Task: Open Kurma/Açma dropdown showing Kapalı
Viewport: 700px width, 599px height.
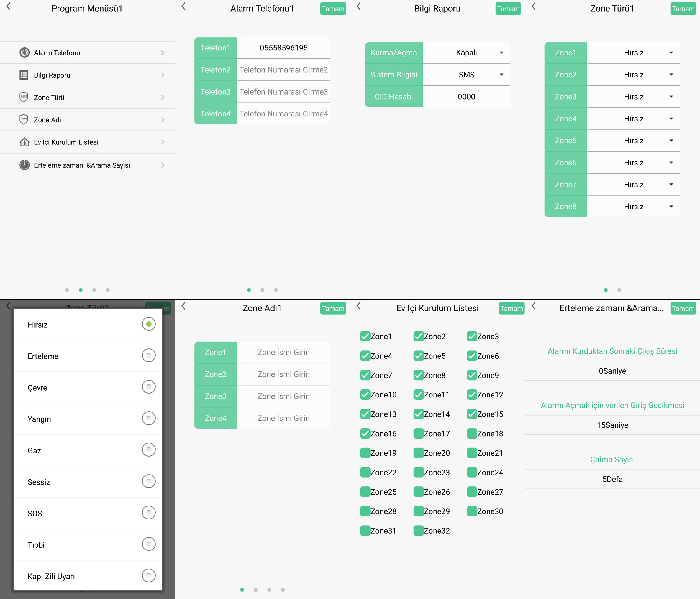Action: [x=466, y=53]
